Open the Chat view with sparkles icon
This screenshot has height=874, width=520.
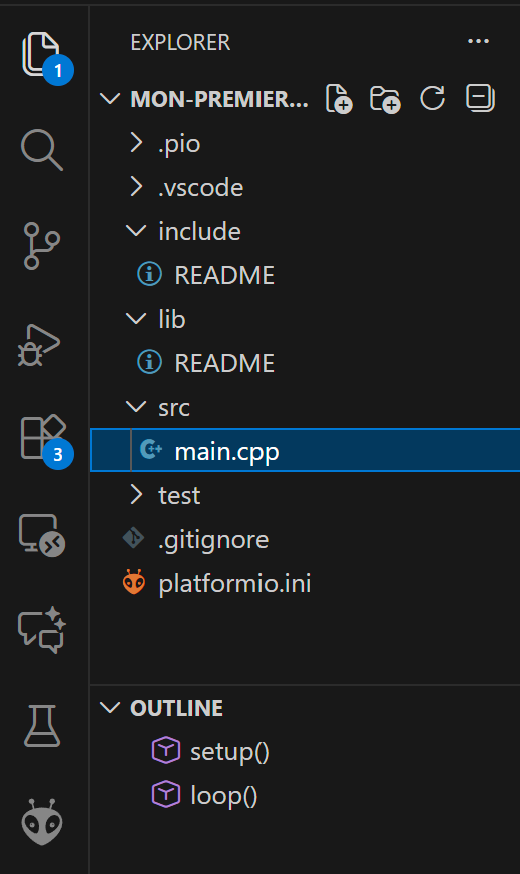tap(42, 630)
